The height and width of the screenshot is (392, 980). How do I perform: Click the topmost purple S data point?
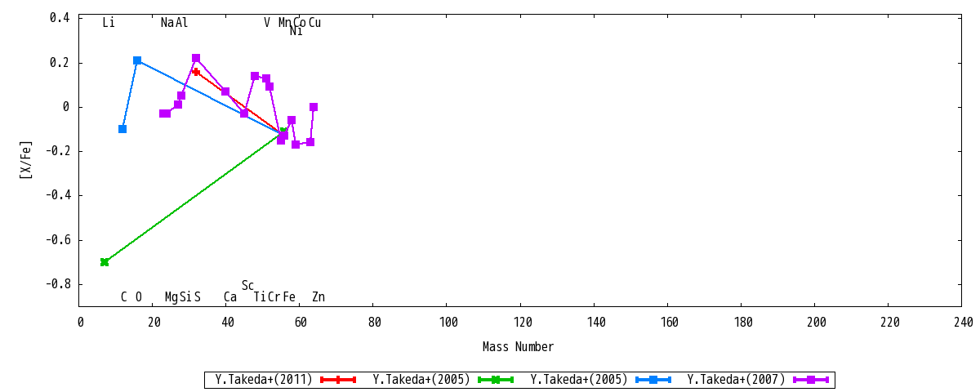[x=196, y=58]
